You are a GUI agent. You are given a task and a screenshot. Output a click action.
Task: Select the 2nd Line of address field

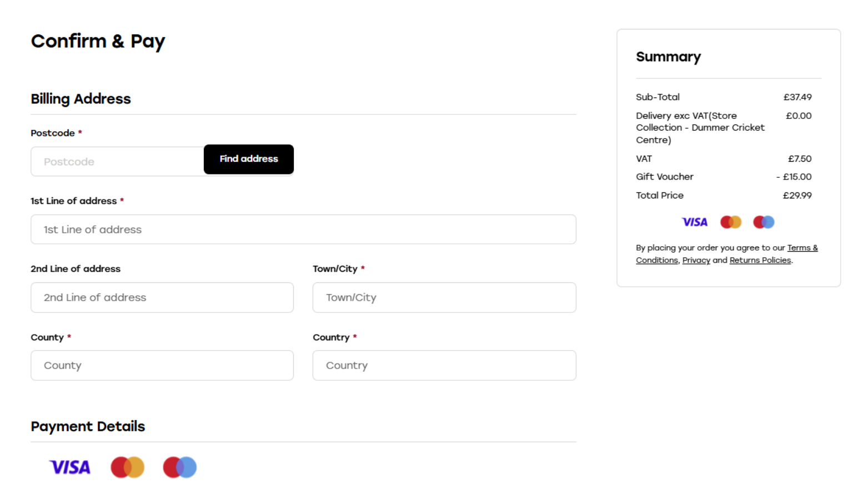click(x=162, y=297)
